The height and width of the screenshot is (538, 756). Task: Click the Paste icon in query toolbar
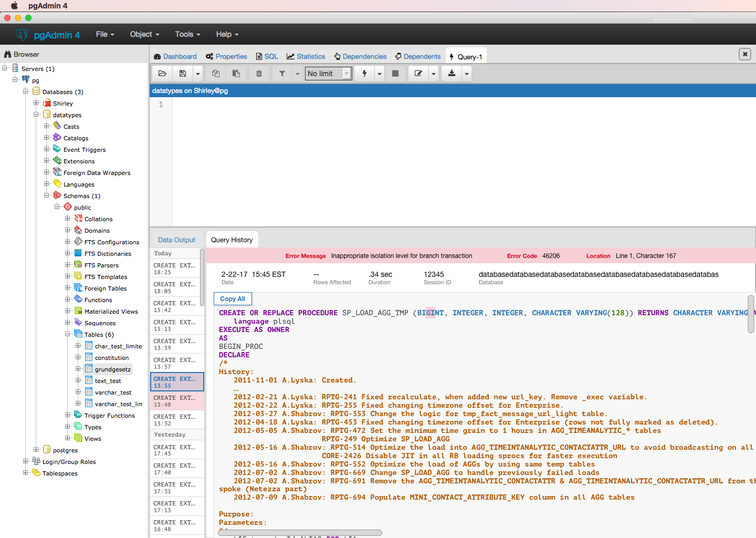coord(236,74)
